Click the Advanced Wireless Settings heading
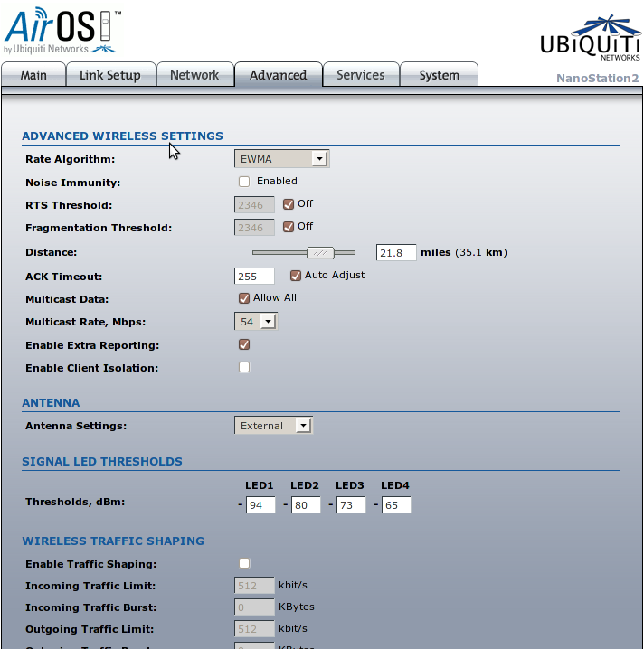644x649 pixels. (123, 136)
